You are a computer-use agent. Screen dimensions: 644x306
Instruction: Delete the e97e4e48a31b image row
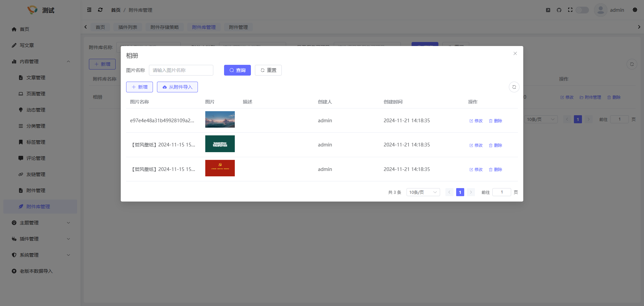[x=495, y=121]
